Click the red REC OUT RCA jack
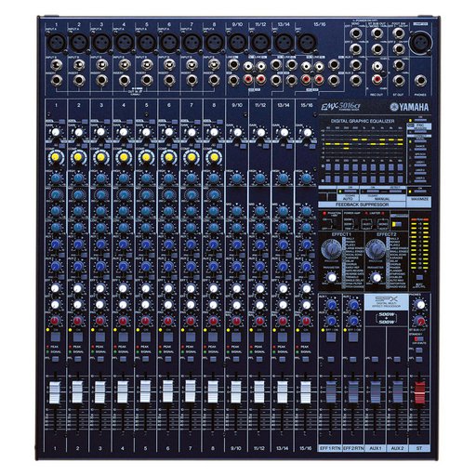The width and height of the screenshot is (476, 476). click(x=377, y=79)
